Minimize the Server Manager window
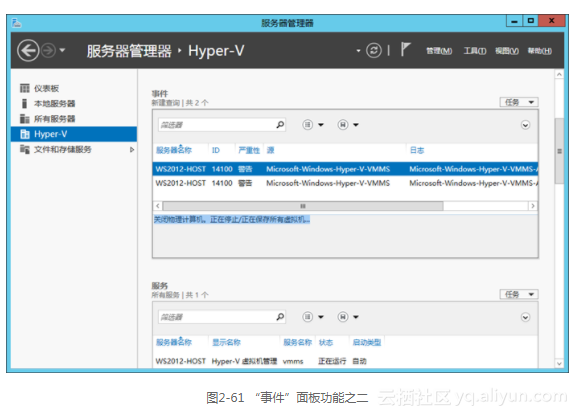 coord(514,21)
